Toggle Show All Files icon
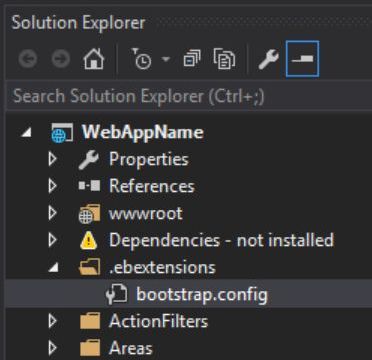The image size is (372, 360). (x=224, y=59)
